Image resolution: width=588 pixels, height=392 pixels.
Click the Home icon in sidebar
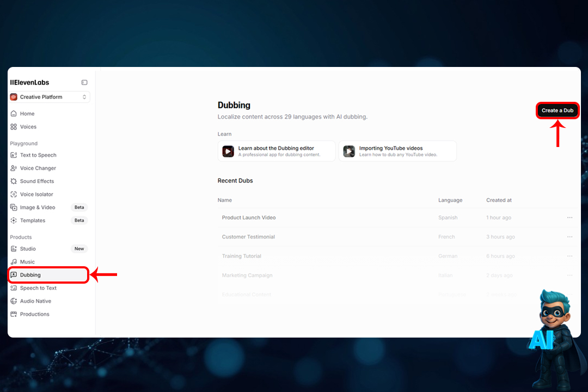point(14,114)
